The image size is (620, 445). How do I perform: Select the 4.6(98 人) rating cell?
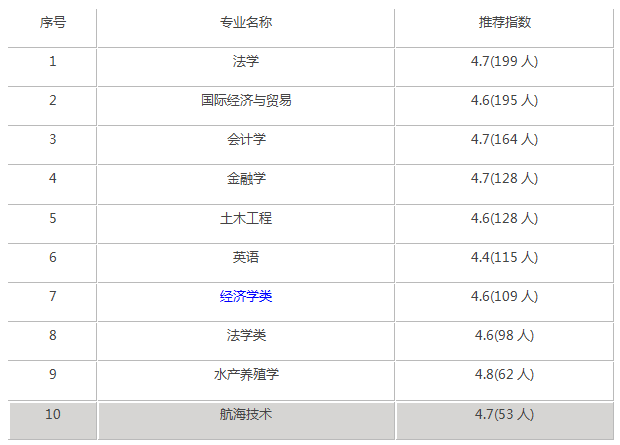[x=504, y=335]
